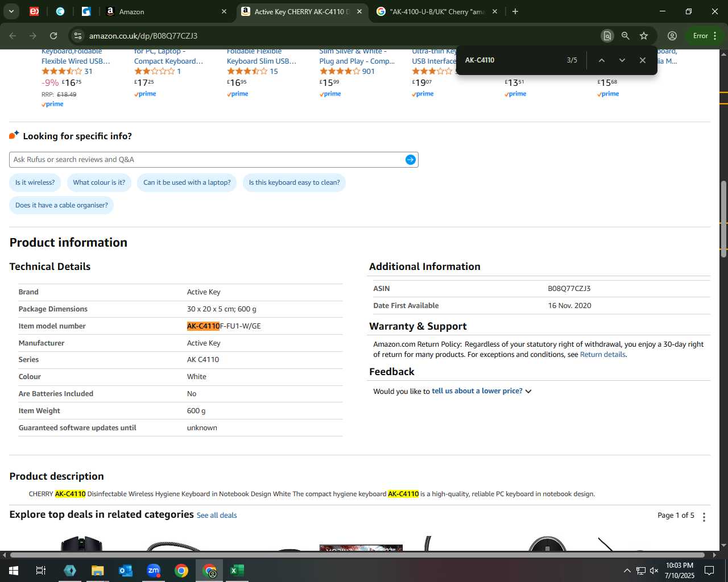This screenshot has height=582, width=728.
Task: View site information icon in address bar
Action: 78,36
